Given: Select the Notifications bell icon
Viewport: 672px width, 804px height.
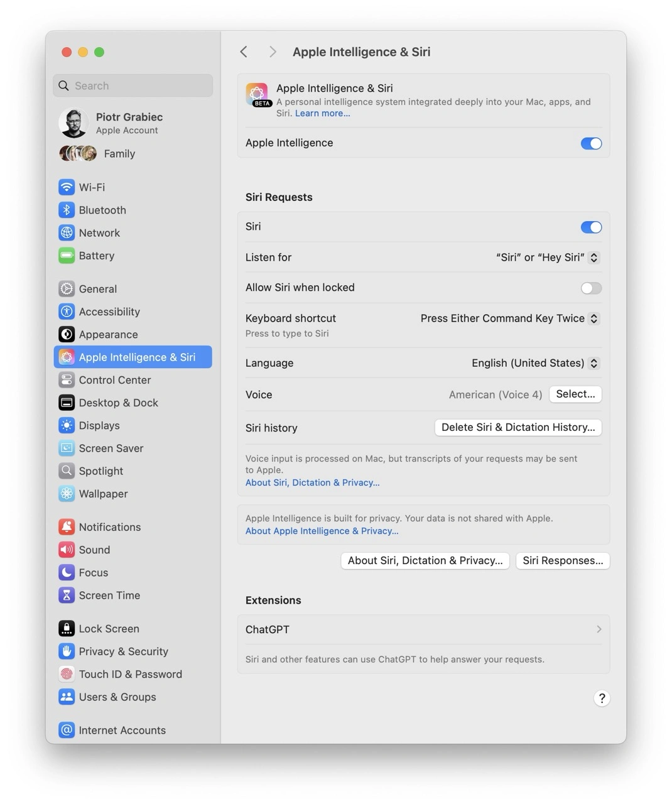Looking at the screenshot, I should [67, 527].
